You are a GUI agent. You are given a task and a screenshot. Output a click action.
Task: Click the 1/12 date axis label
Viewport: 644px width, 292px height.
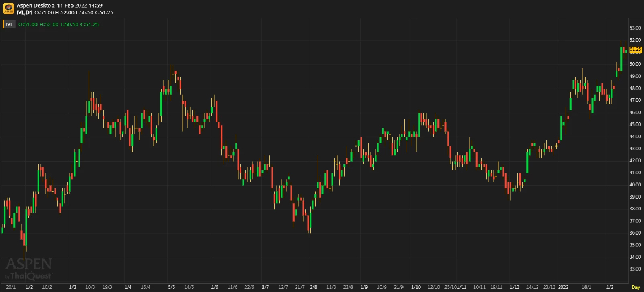[515, 287]
